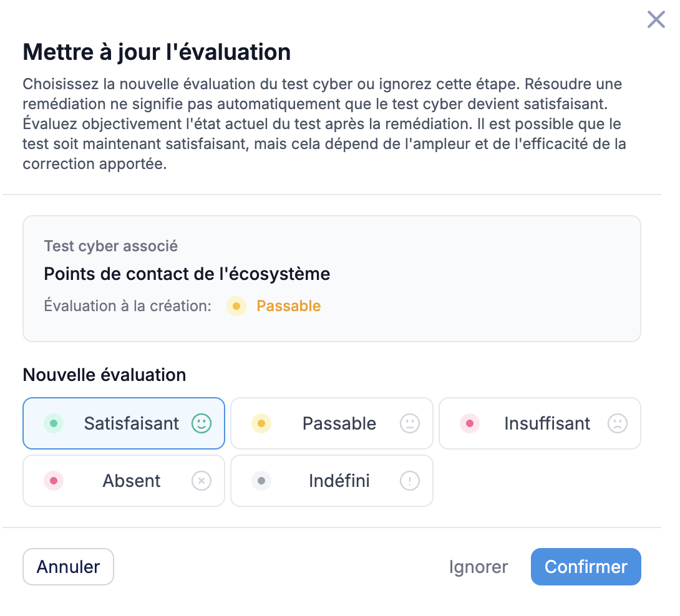Set new evaluation to Indéfini
This screenshot has width=680, height=616.
coord(339,481)
